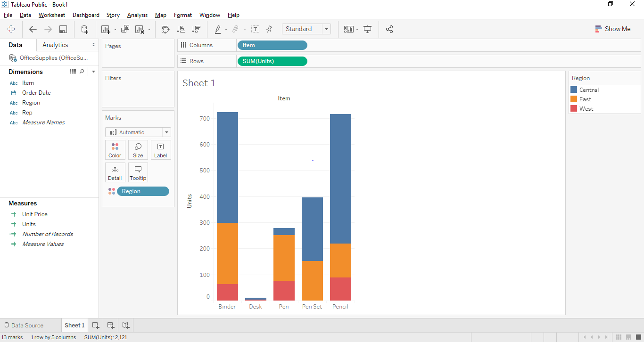
Task: Select the East orange legend swatch
Action: 574,99
